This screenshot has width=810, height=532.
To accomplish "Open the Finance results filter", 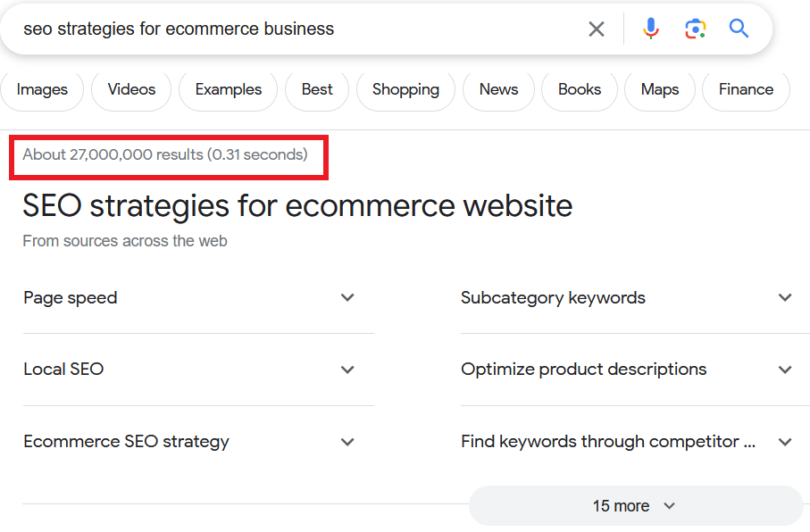I will [746, 89].
